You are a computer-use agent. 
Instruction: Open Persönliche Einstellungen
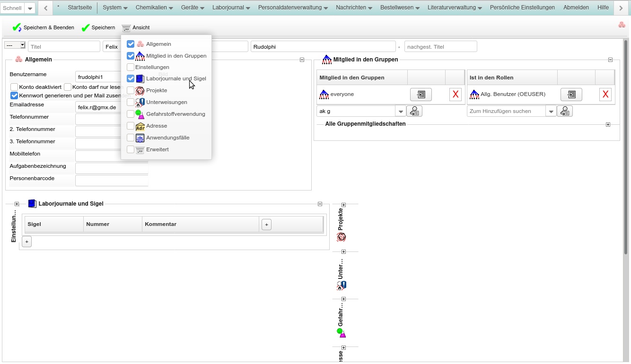pyautogui.click(x=522, y=8)
